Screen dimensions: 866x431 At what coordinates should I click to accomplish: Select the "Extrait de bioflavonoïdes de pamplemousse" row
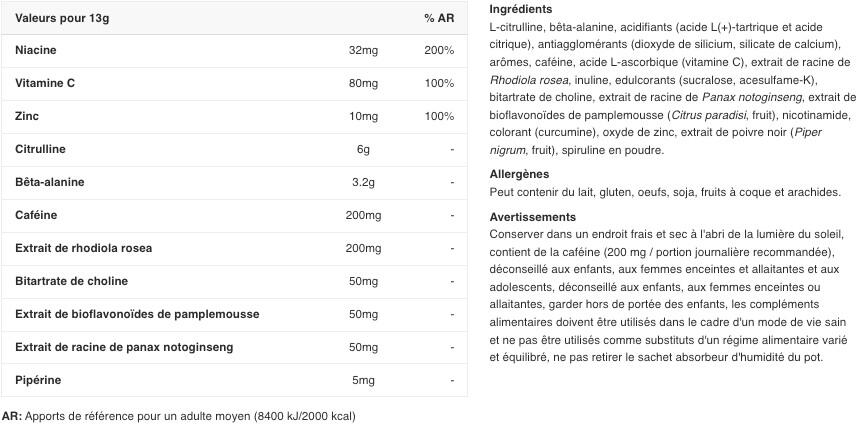(x=137, y=314)
